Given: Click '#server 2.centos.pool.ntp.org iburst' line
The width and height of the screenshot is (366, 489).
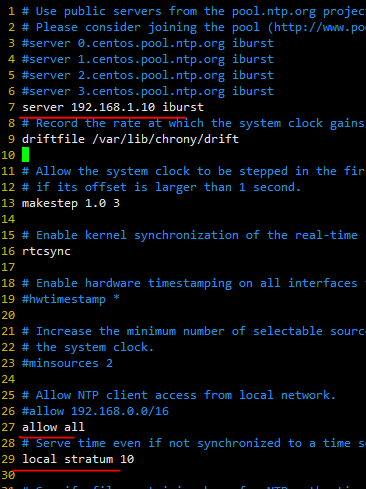Looking at the screenshot, I should pos(148,75).
